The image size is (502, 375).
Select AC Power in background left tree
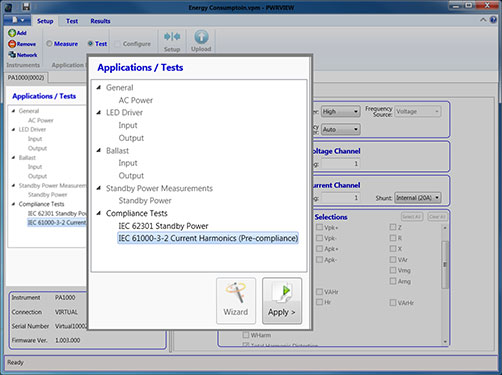(x=41, y=120)
